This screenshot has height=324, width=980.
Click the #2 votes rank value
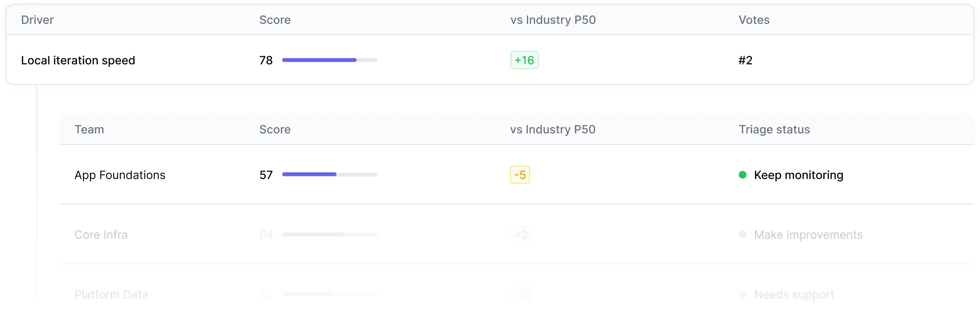click(745, 60)
